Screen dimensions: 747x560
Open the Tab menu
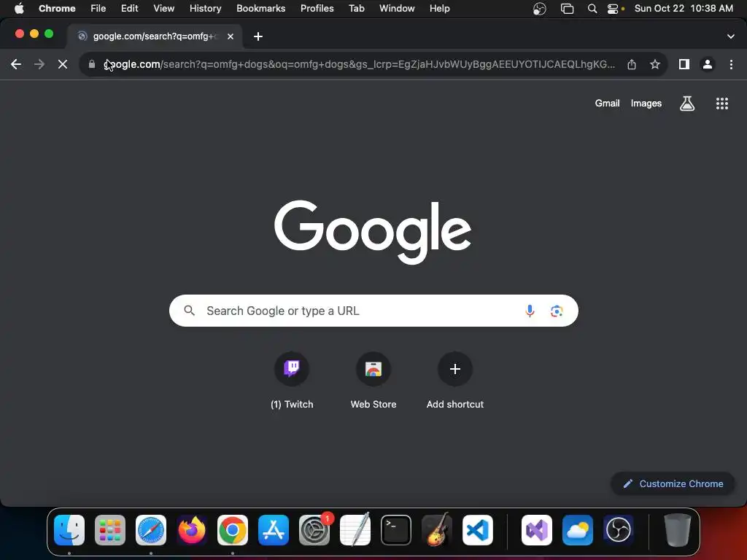tap(356, 8)
